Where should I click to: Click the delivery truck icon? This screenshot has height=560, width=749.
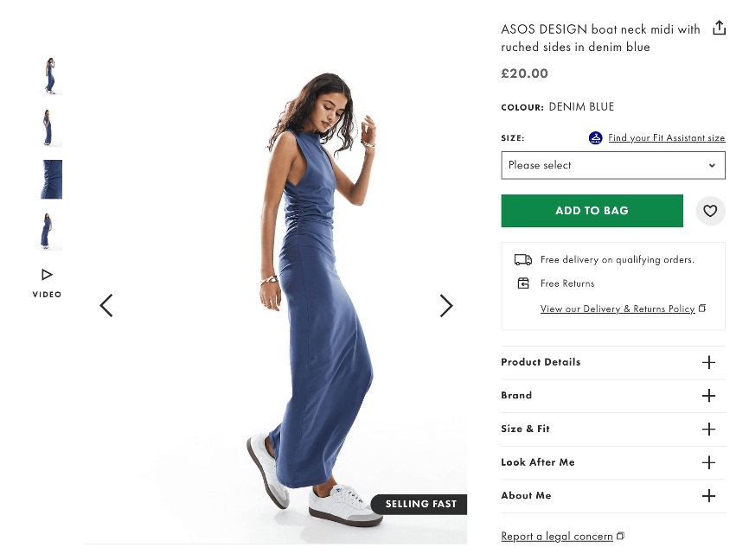click(x=522, y=259)
